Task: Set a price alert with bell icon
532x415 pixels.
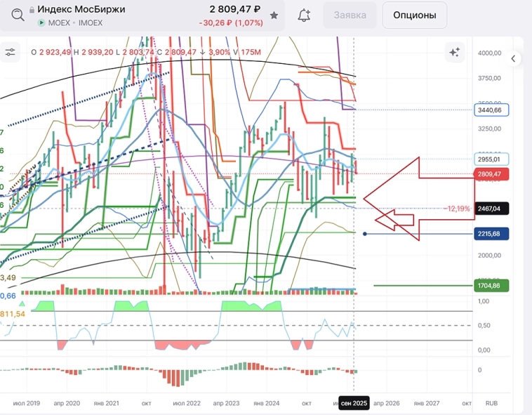Action: point(304,15)
